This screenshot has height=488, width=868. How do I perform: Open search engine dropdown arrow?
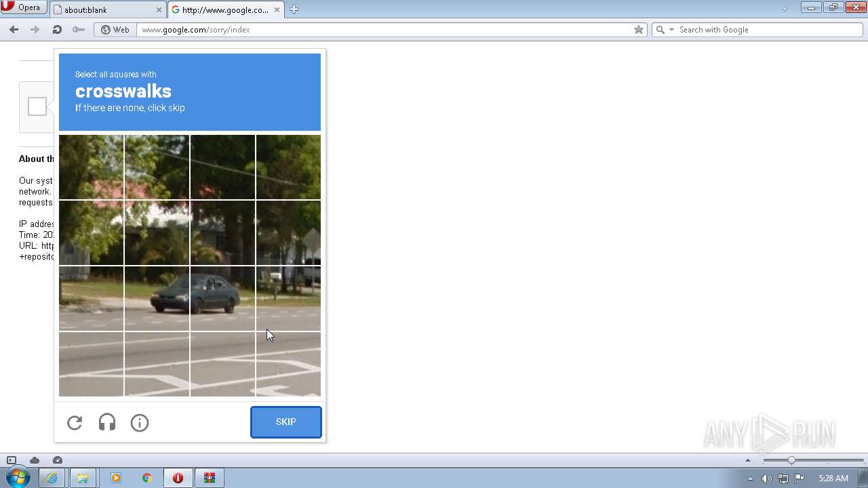click(x=672, y=30)
